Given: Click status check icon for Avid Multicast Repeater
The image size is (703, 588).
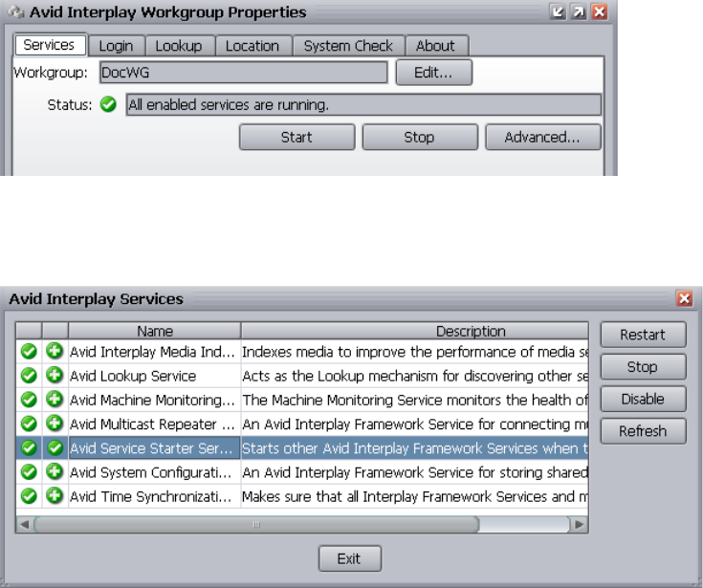Looking at the screenshot, I should click(29, 424).
